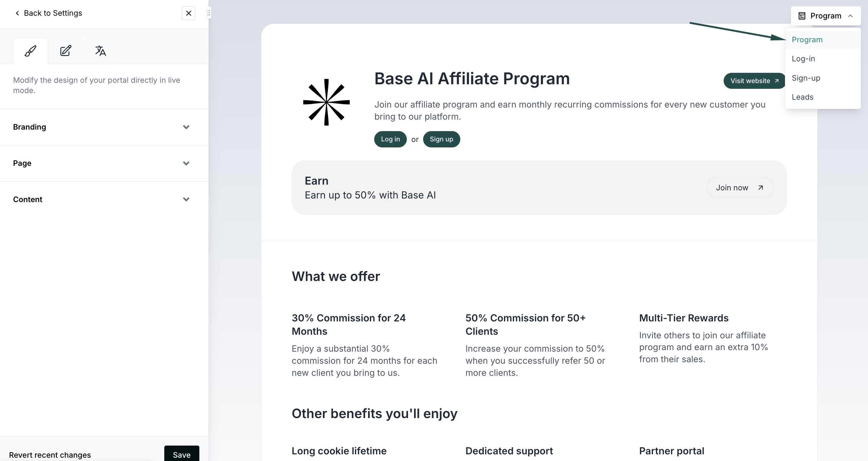Click the asterisk logo image
The height and width of the screenshot is (461, 868).
click(326, 102)
